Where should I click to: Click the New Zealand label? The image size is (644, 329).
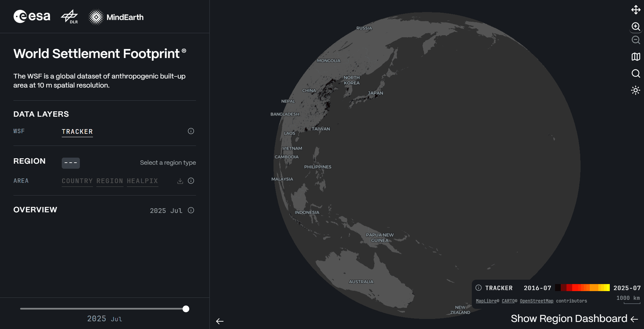460,310
